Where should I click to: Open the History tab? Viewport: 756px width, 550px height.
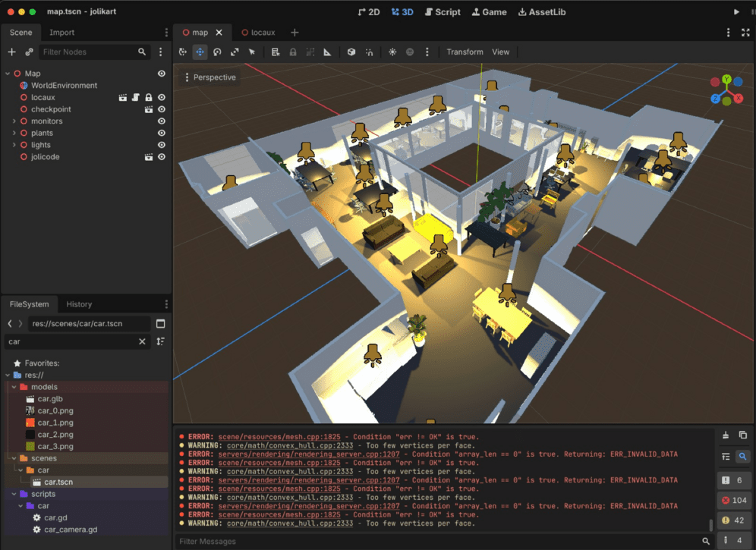click(79, 304)
